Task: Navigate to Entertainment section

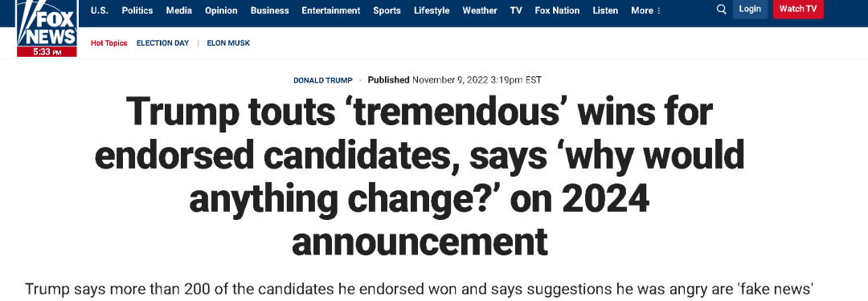Action: pyautogui.click(x=331, y=10)
